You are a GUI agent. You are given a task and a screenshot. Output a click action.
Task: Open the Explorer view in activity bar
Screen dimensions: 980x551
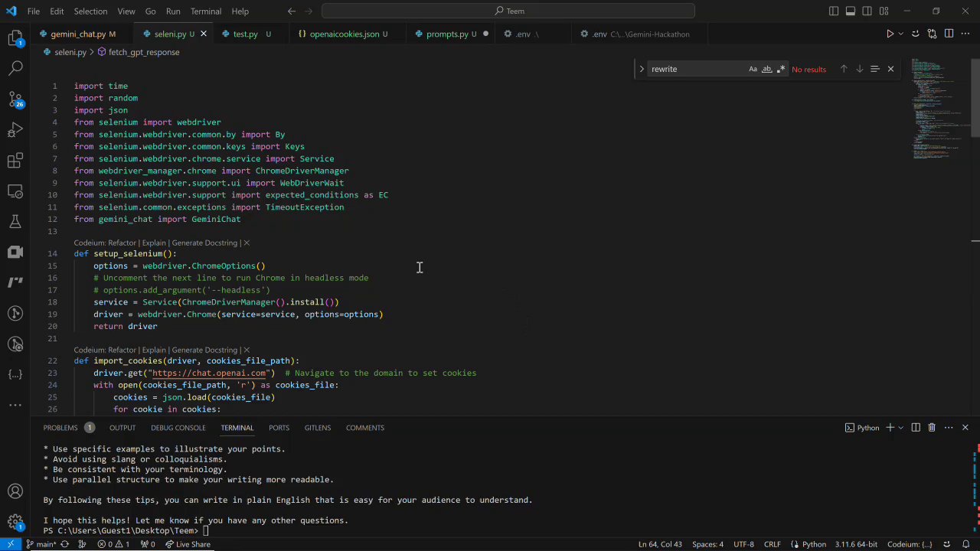pyautogui.click(x=15, y=37)
